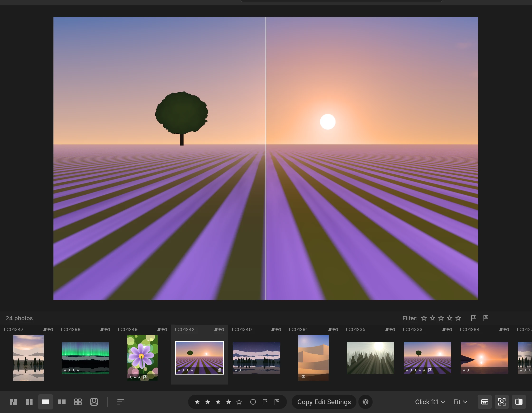Screen dimensions: 532x413
Task: Filter filmstrip by rejected flag
Action: pyautogui.click(x=485, y=318)
